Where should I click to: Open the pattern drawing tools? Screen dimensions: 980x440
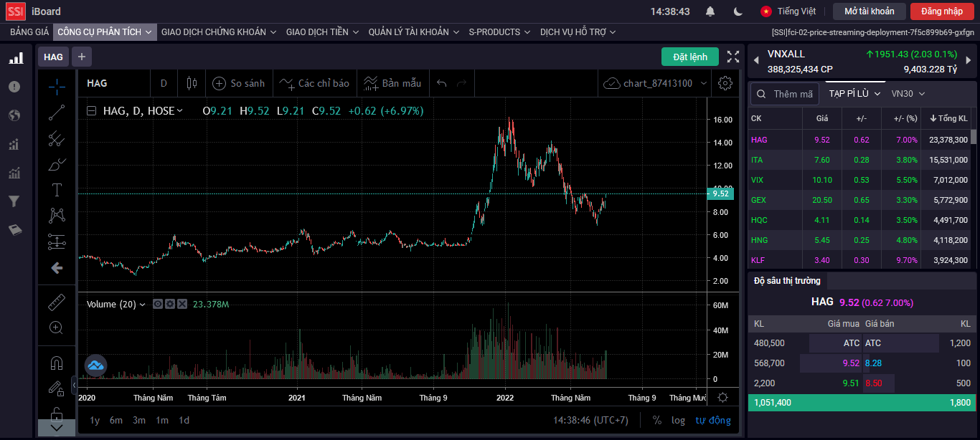click(57, 216)
